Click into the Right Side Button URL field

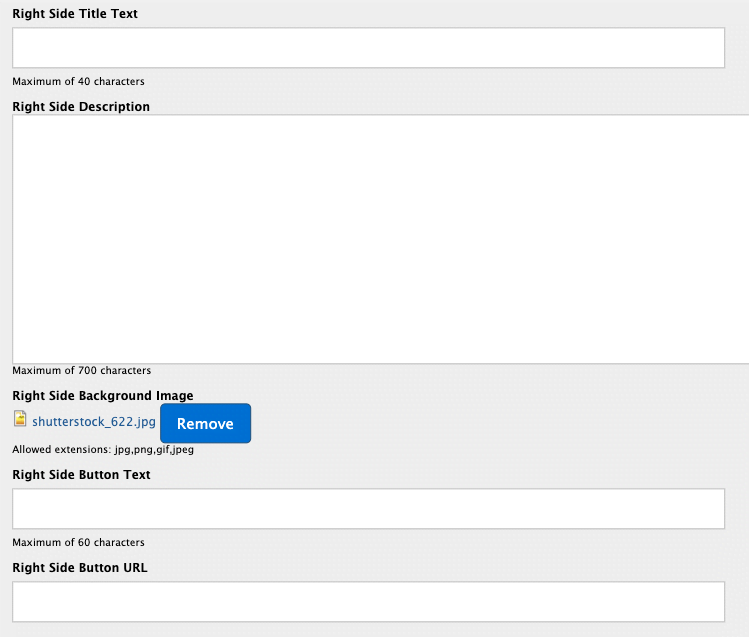pyautogui.click(x=368, y=602)
